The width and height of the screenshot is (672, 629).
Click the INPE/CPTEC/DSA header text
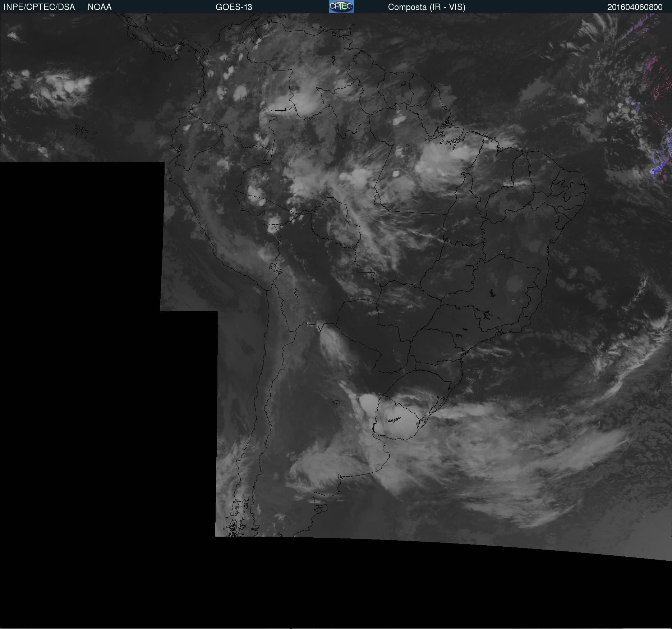pos(39,7)
